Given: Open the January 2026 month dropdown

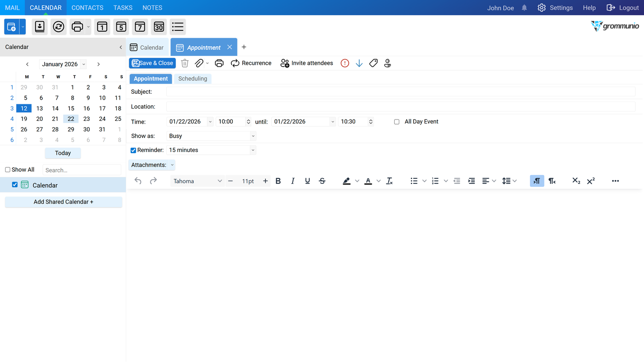Looking at the screenshot, I should 83,64.
